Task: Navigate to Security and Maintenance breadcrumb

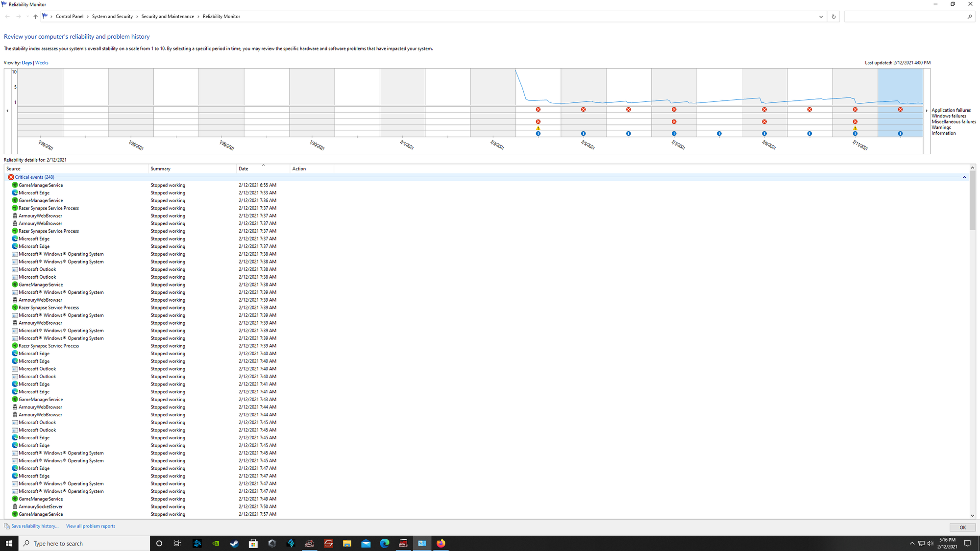Action: tap(168, 17)
